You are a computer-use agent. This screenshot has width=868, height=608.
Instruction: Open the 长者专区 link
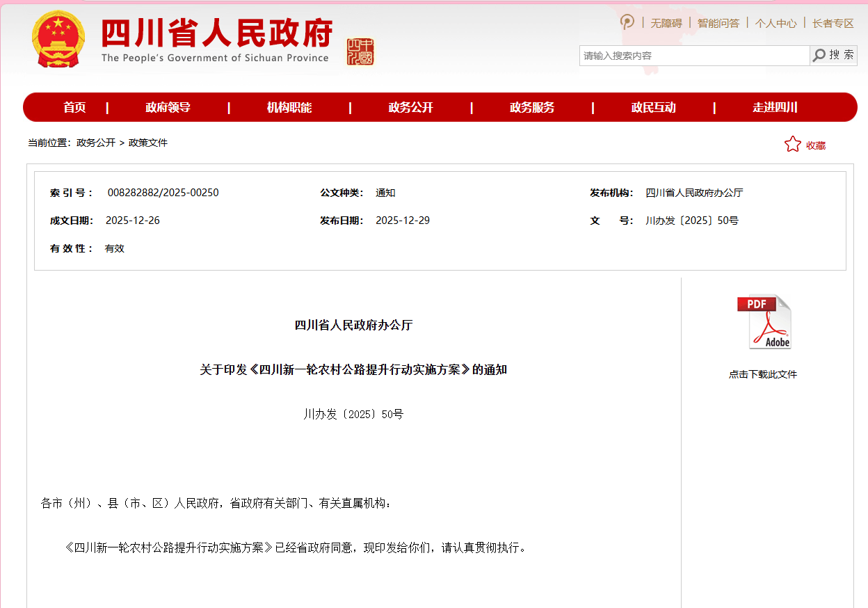pyautogui.click(x=833, y=23)
